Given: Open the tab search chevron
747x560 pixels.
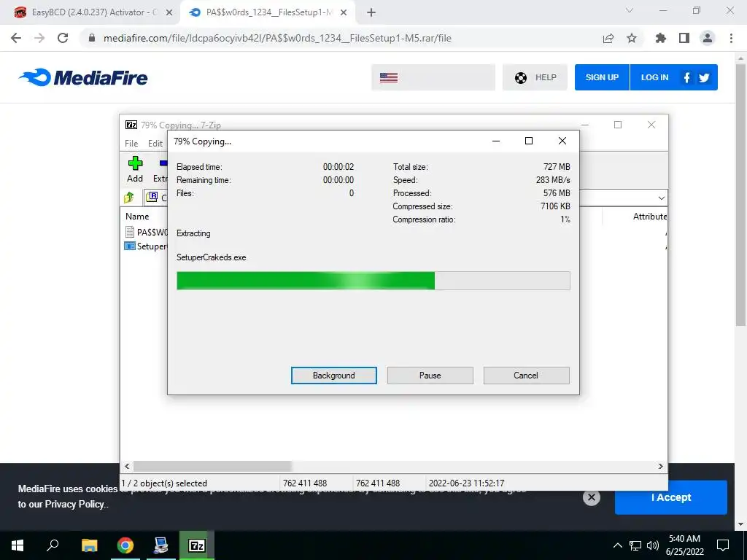Looking at the screenshot, I should click(630, 10).
